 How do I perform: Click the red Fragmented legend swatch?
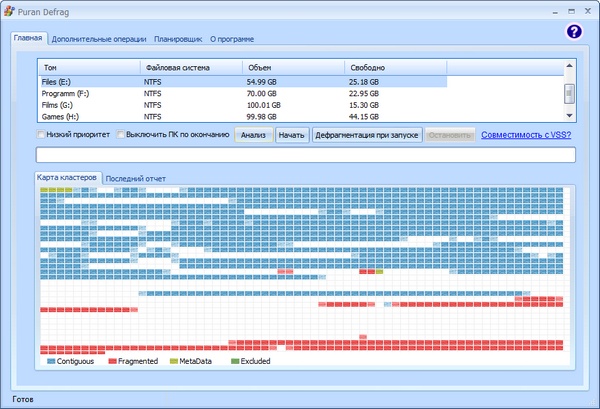113,361
